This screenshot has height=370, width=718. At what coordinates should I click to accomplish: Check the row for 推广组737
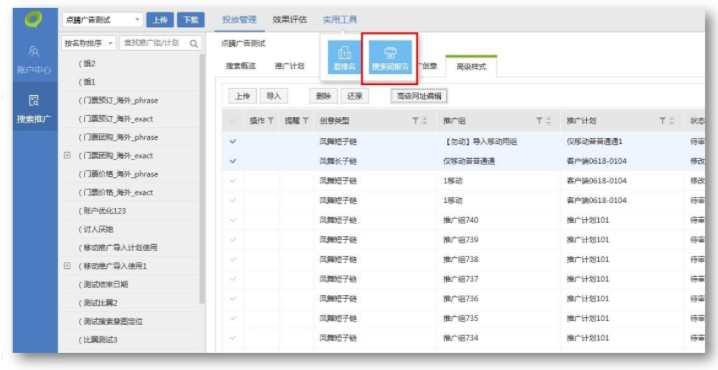point(233,279)
